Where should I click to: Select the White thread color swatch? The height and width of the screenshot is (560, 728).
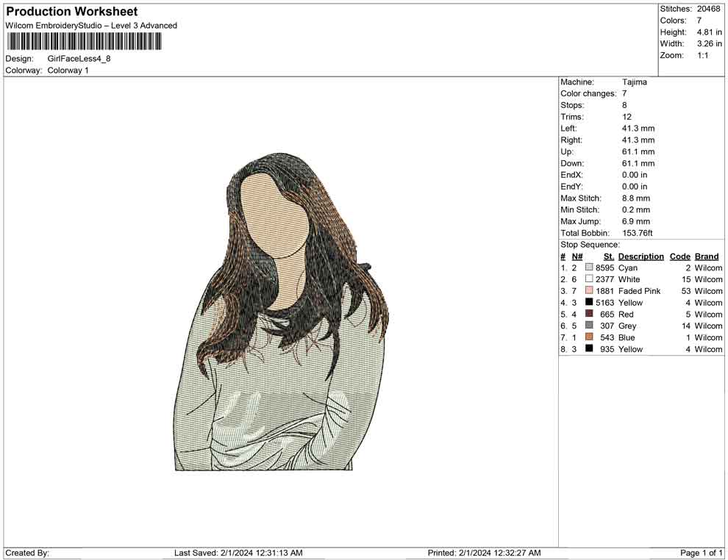[589, 280]
